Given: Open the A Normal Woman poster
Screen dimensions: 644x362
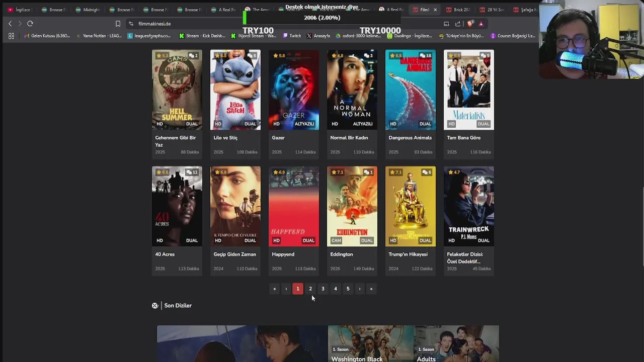Looking at the screenshot, I should tap(352, 90).
